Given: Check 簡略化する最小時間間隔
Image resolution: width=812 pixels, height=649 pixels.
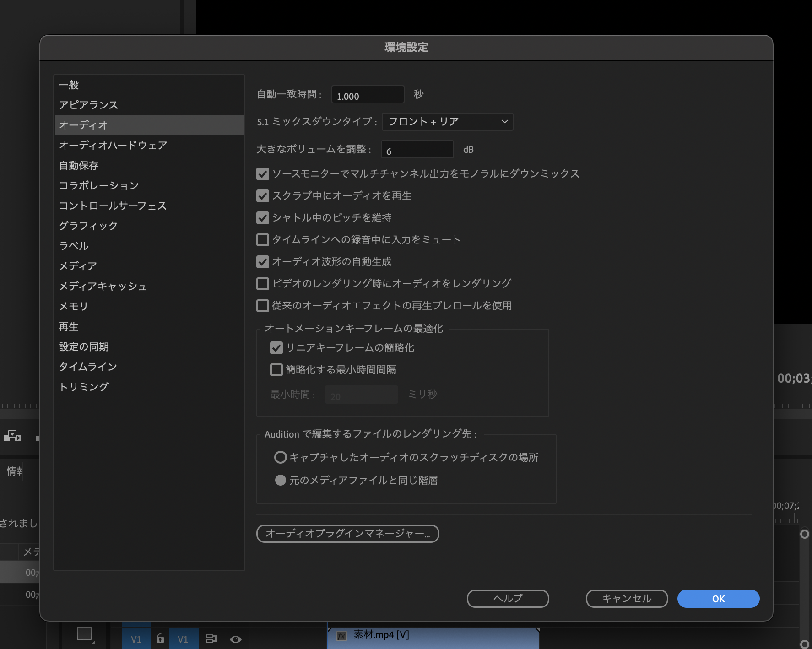Looking at the screenshot, I should tap(276, 370).
